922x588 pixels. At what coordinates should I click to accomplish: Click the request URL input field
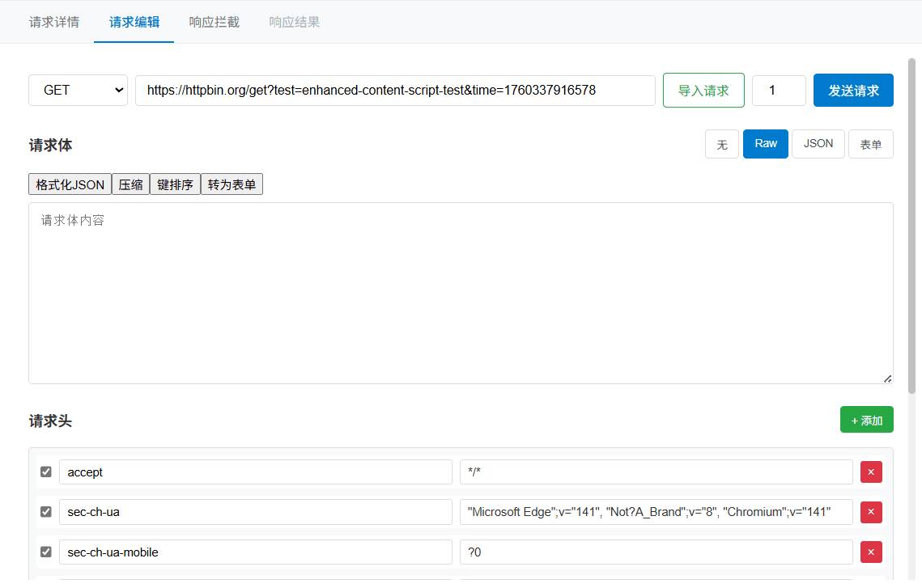(395, 91)
